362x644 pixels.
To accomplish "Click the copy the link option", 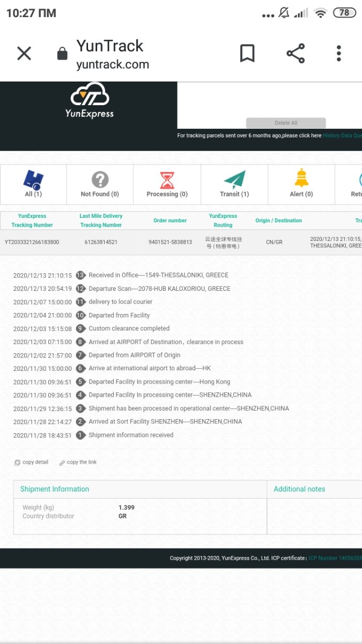I will (78, 462).
